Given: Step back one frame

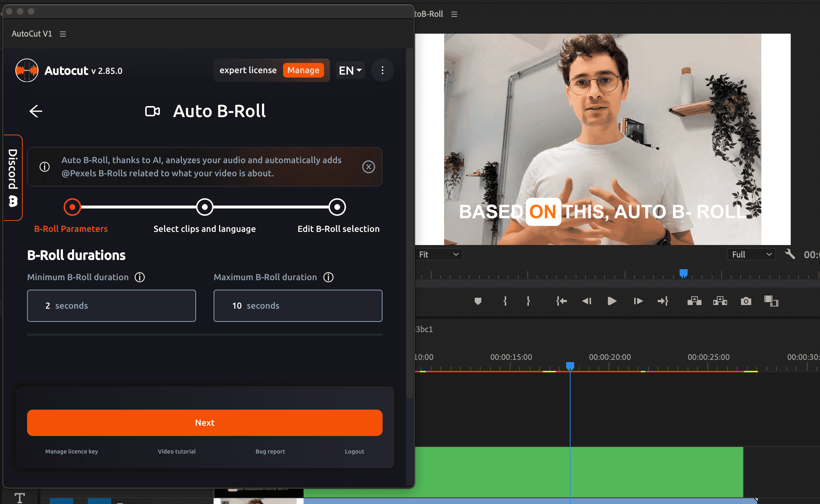Looking at the screenshot, I should click(x=587, y=301).
